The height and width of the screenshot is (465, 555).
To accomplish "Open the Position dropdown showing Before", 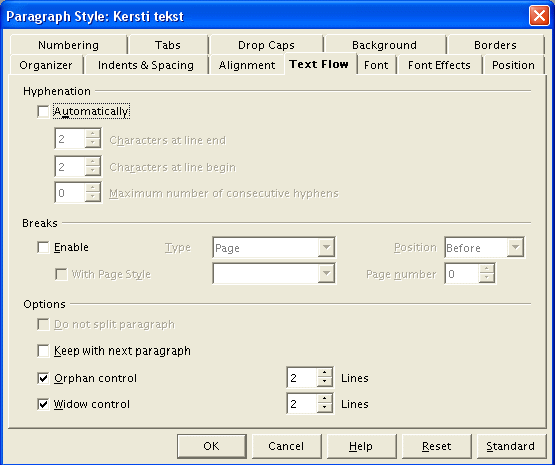I will (484, 247).
